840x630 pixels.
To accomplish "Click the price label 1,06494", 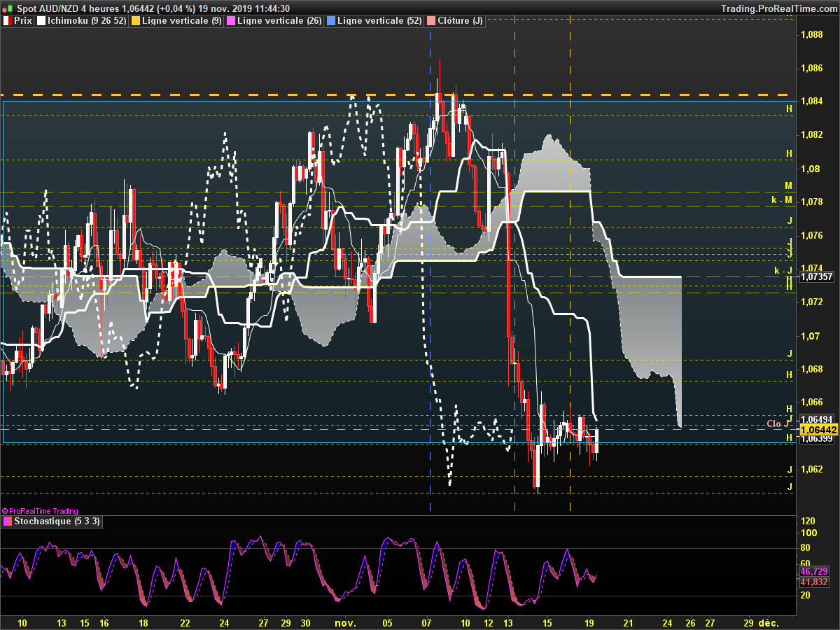I will click(816, 418).
